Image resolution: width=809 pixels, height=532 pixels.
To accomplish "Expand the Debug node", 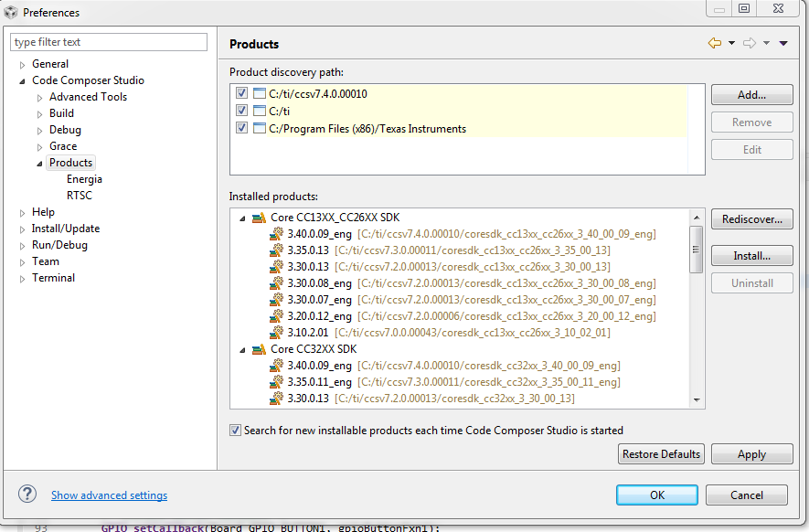I will tap(39, 131).
